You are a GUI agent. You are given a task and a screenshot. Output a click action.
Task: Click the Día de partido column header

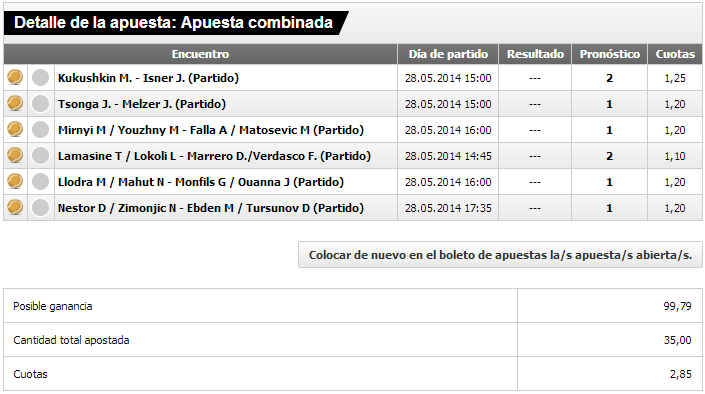pos(448,54)
